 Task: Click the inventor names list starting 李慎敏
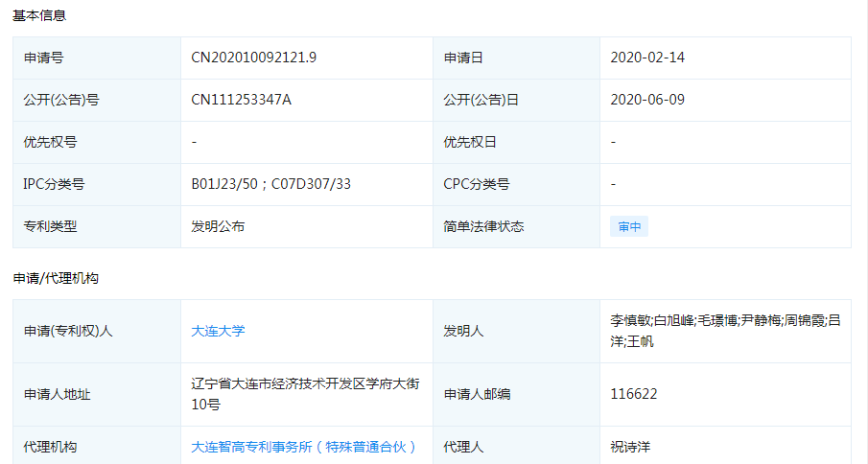pyautogui.click(x=725, y=331)
